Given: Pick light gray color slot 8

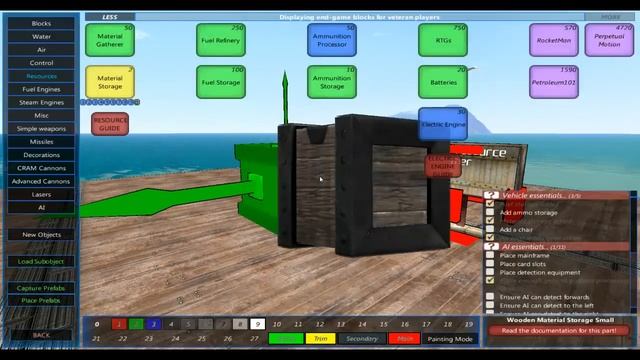Looking at the screenshot, I should (240, 324).
